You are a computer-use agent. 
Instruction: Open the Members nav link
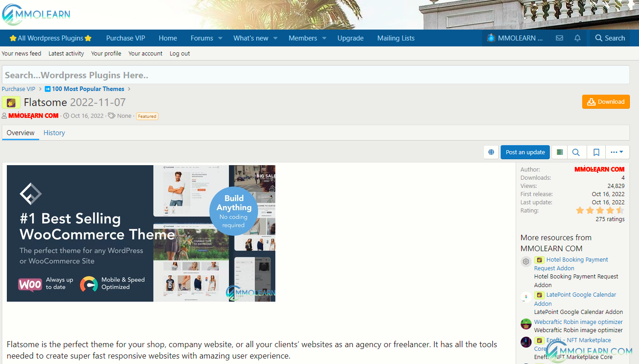303,38
